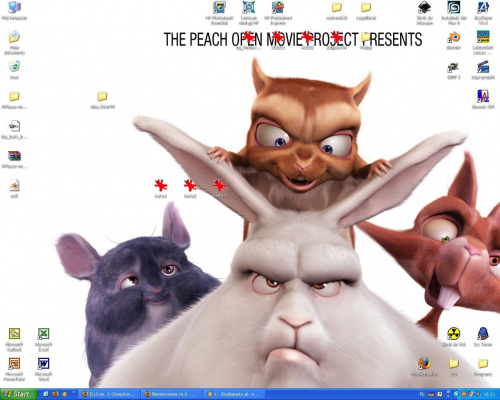Open the Moje dokumenty folder icon
Viewport: 500px width, 400px height.
point(14,37)
